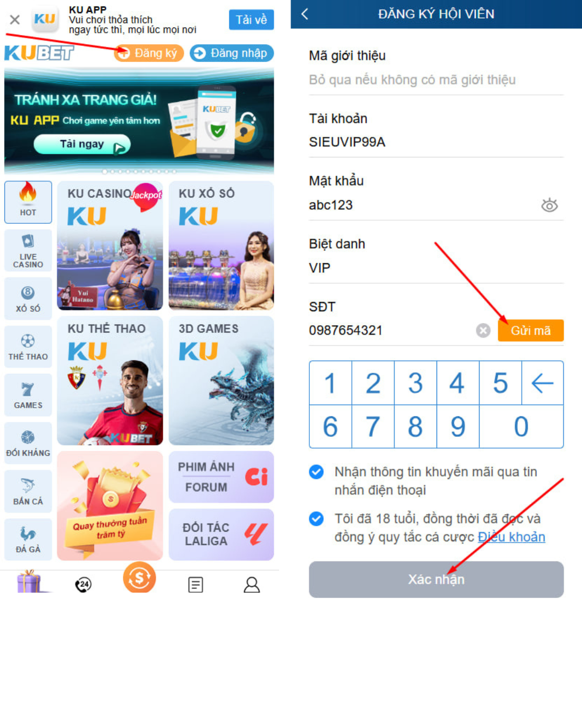Open the KU THỂ THAO game tile
The width and height of the screenshot is (582, 728).
[110, 381]
